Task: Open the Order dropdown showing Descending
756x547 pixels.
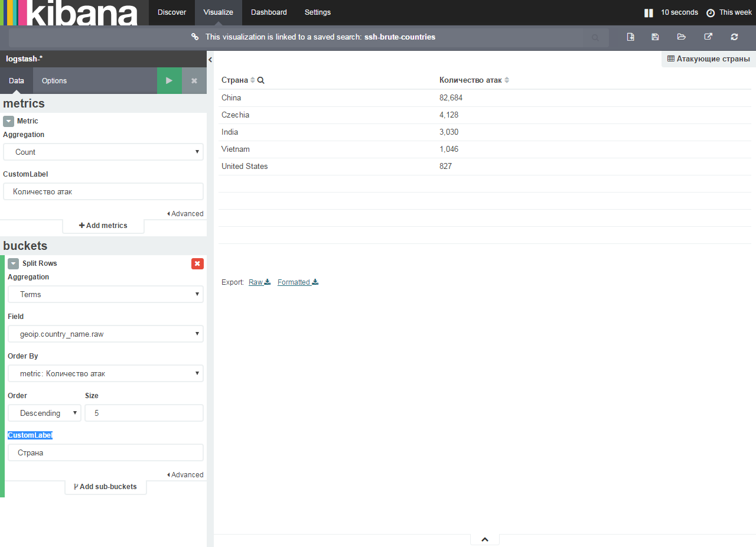Action: [45, 413]
